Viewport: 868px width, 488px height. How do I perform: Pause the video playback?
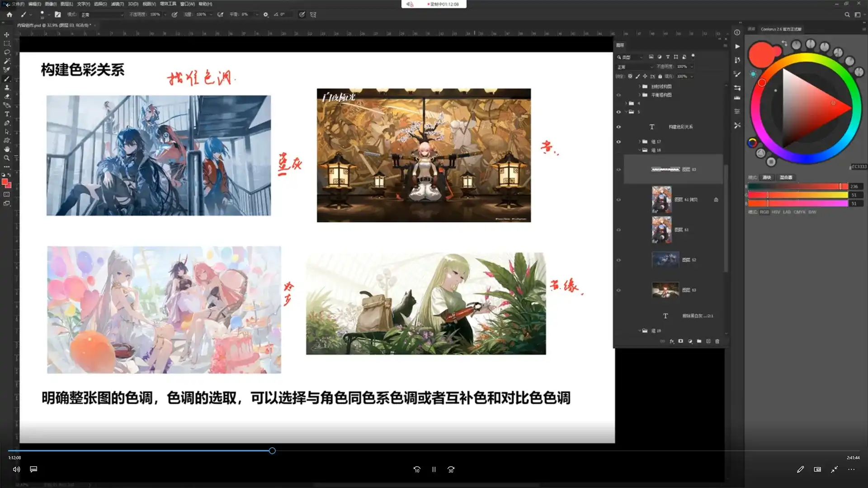434,469
